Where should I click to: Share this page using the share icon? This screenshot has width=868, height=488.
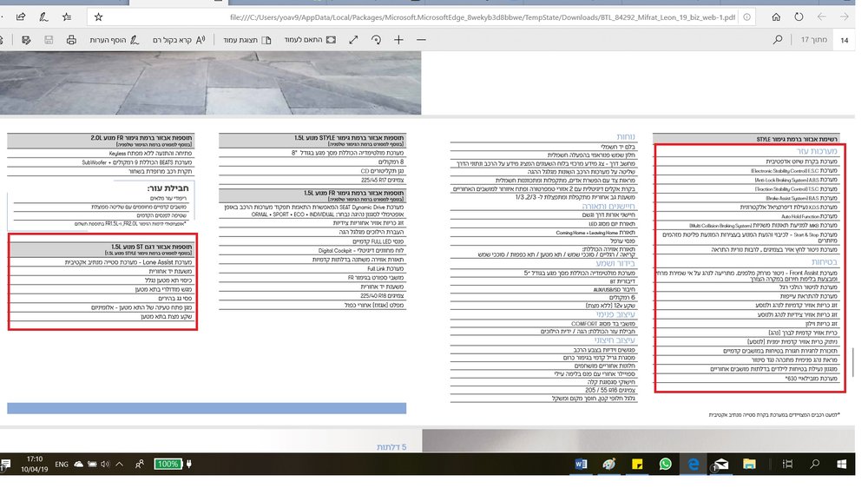pos(21,17)
